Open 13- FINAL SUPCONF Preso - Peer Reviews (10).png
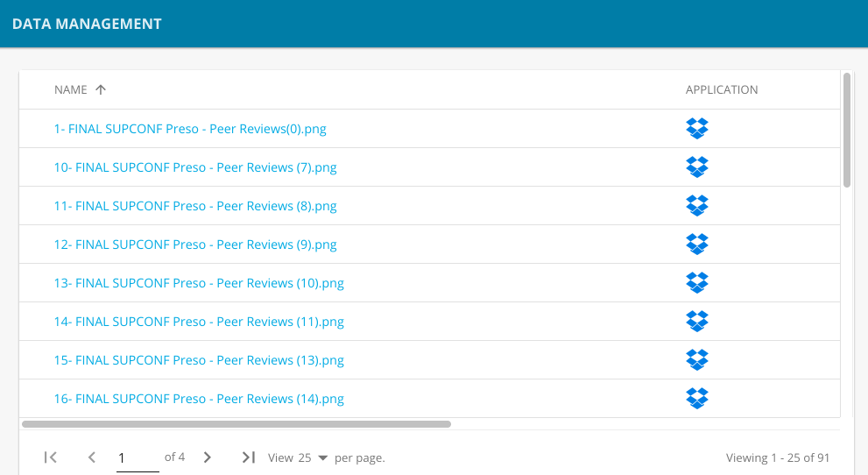This screenshot has width=868, height=475. [199, 283]
